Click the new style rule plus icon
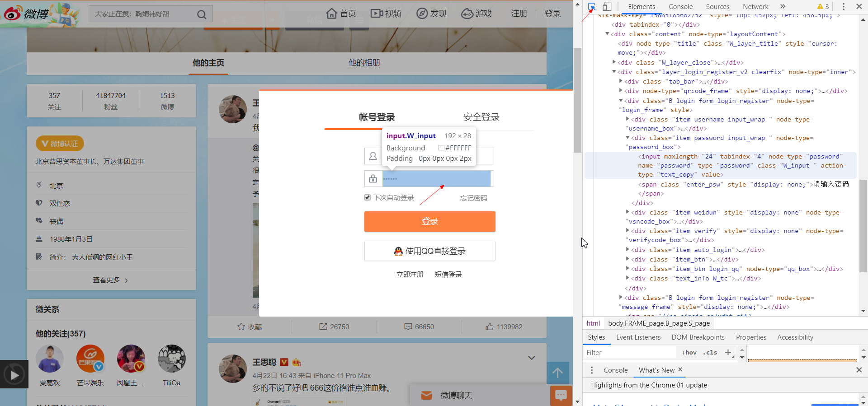 pyautogui.click(x=728, y=352)
